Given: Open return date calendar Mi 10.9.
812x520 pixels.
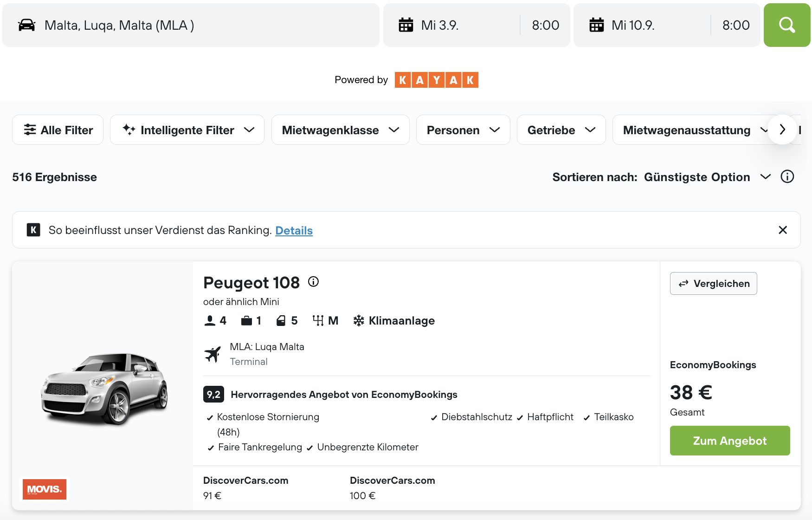Looking at the screenshot, I should pyautogui.click(x=642, y=25).
